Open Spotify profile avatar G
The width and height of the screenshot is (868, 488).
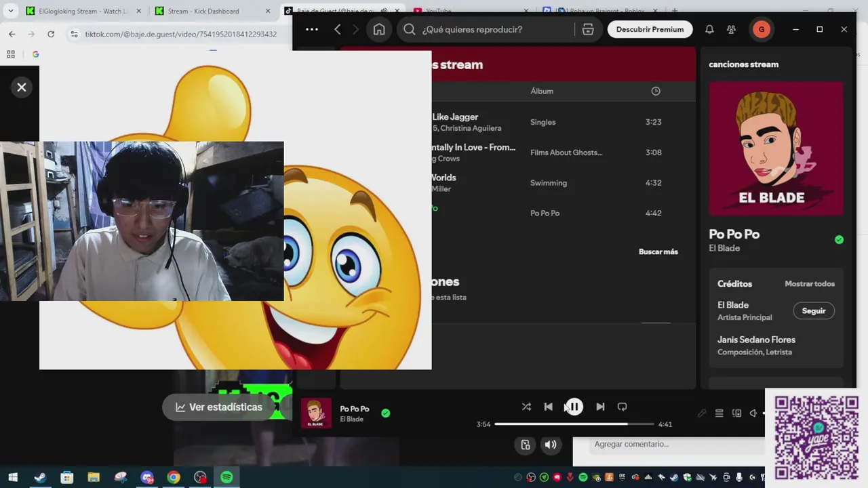tap(761, 29)
